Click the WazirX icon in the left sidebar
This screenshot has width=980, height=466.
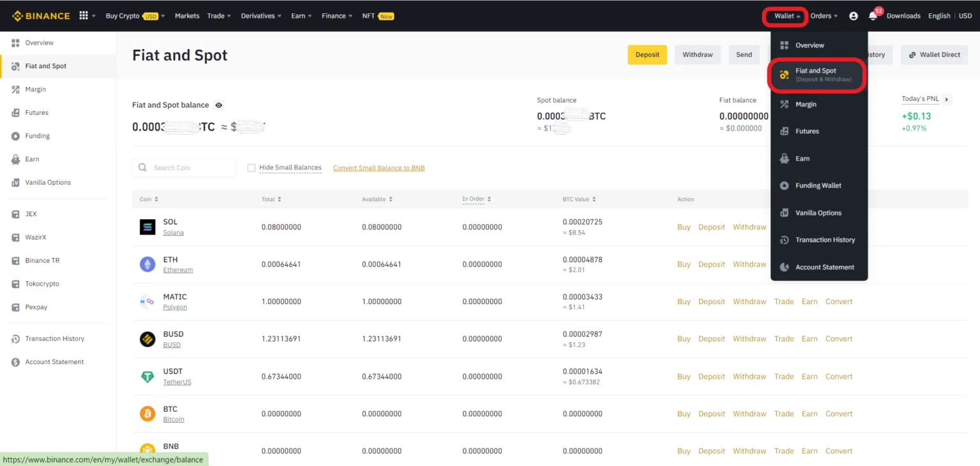click(x=16, y=237)
